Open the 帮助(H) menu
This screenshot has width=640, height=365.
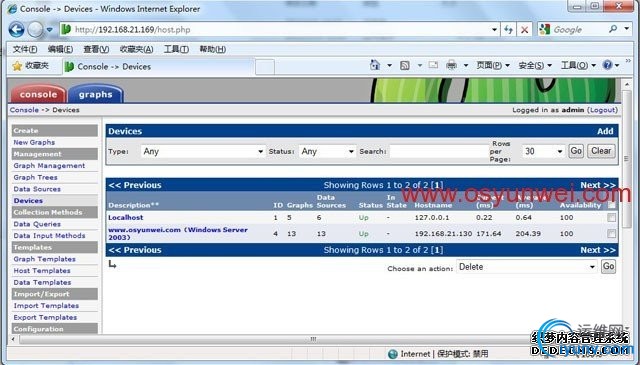coord(212,49)
